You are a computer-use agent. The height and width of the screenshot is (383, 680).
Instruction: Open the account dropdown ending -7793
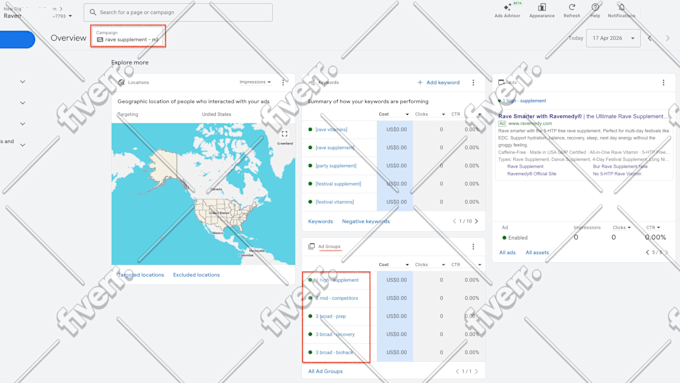(62, 16)
